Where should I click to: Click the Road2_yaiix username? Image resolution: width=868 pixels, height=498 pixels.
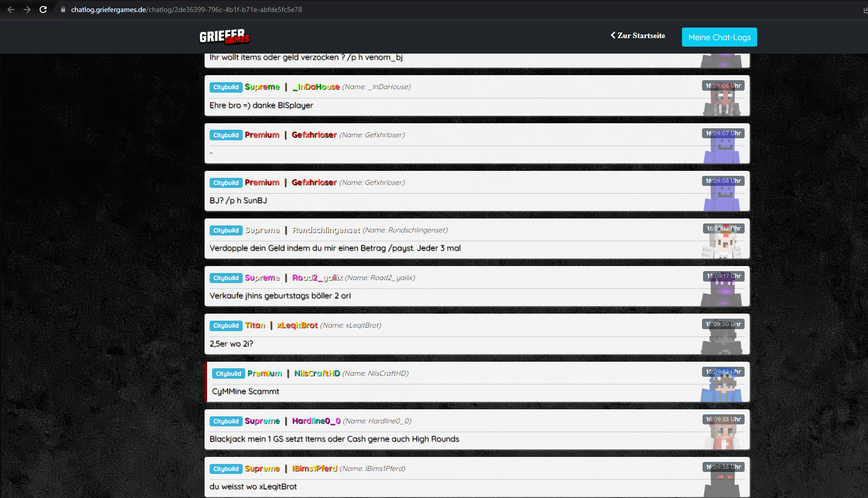click(x=317, y=278)
